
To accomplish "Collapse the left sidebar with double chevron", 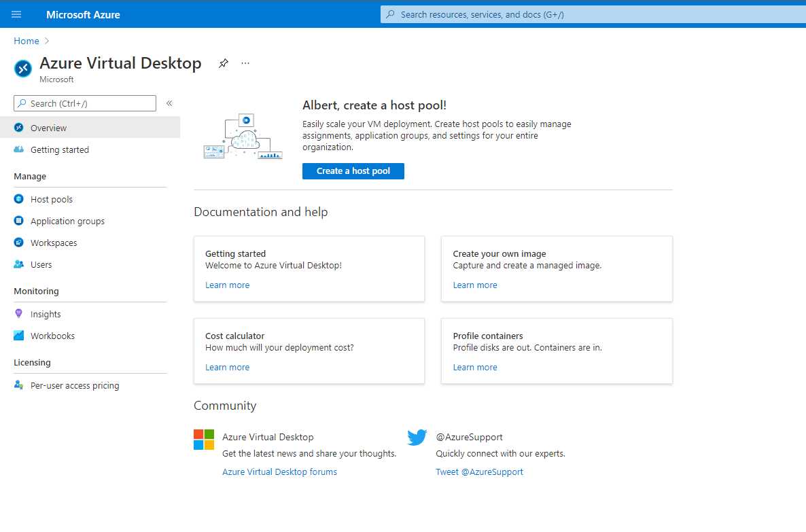I will coord(169,103).
